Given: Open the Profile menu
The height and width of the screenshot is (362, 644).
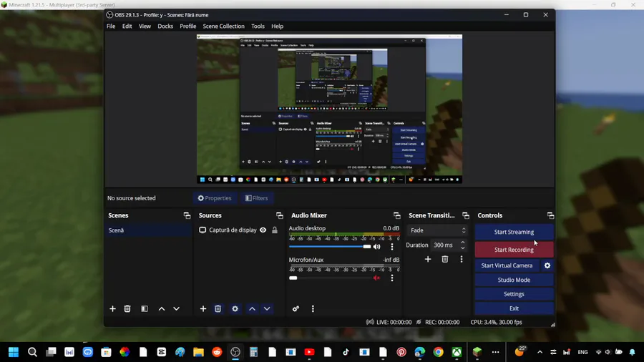Looking at the screenshot, I should click(x=187, y=26).
